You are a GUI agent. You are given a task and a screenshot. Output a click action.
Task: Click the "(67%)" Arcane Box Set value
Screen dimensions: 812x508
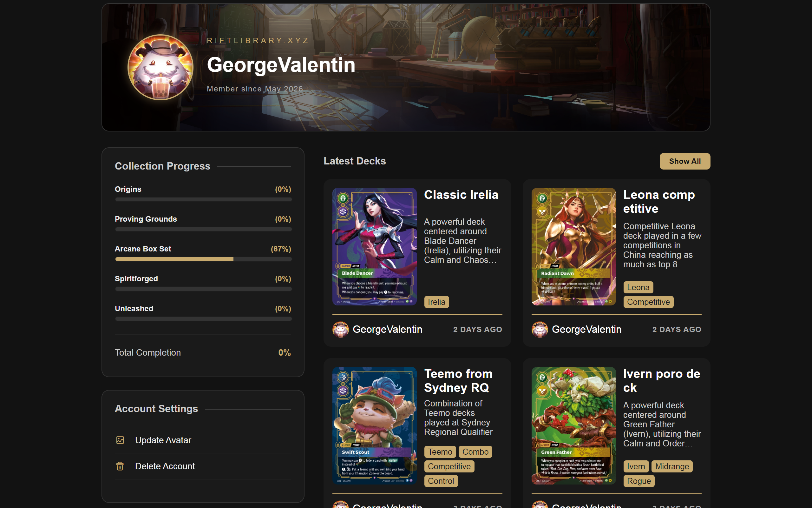[x=281, y=249]
